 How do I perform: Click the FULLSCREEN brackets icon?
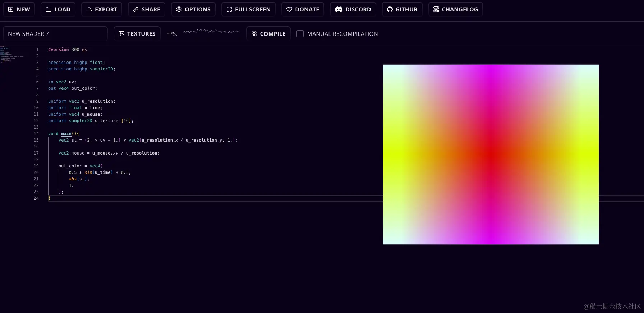point(229,9)
